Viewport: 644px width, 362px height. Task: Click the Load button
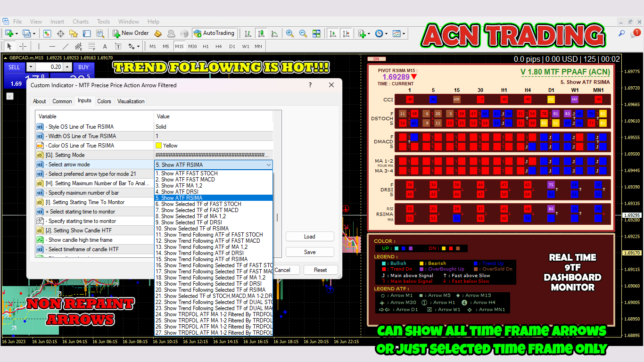click(310, 237)
